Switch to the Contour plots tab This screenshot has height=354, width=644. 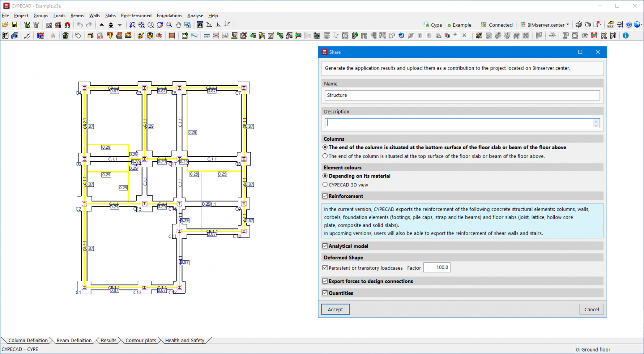coord(141,341)
